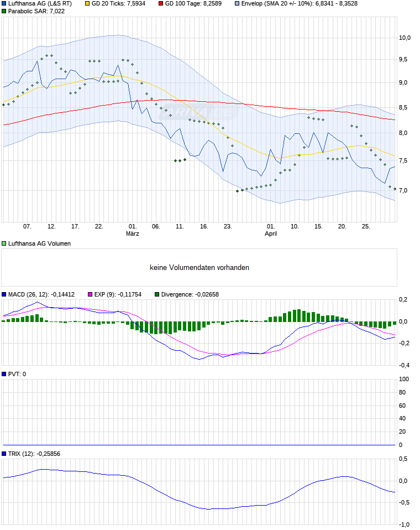Click the '06.' date tick label
Image resolution: width=420 pixels, height=530 pixels.
tap(156, 226)
